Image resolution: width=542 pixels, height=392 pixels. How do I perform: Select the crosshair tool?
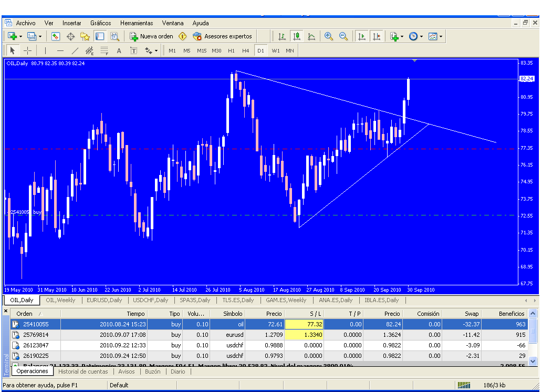coord(27,50)
